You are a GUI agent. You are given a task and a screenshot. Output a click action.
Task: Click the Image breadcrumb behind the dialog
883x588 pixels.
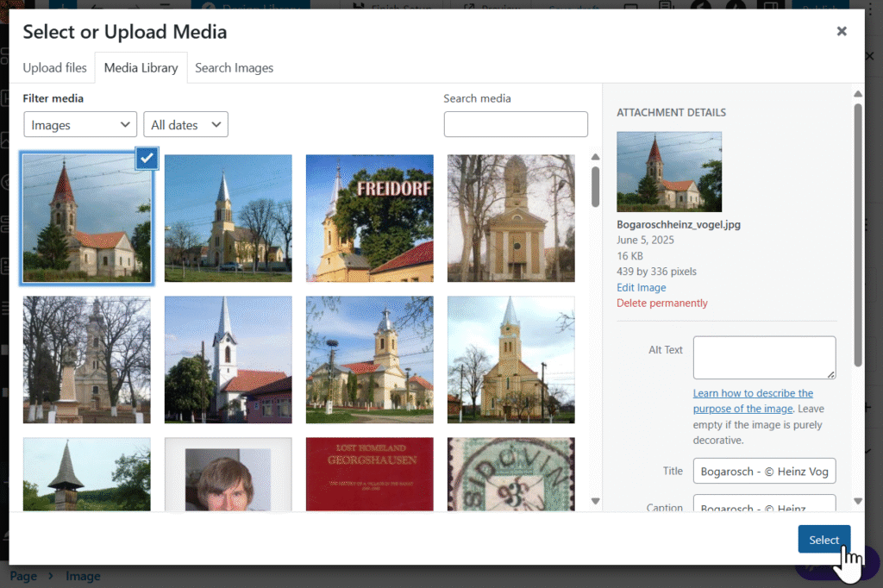pyautogui.click(x=83, y=576)
